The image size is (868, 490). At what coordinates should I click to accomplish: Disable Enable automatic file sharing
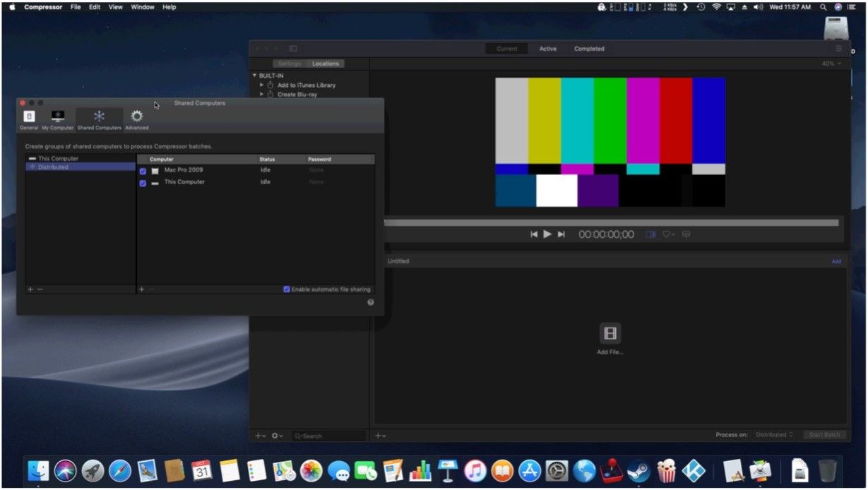coord(287,289)
